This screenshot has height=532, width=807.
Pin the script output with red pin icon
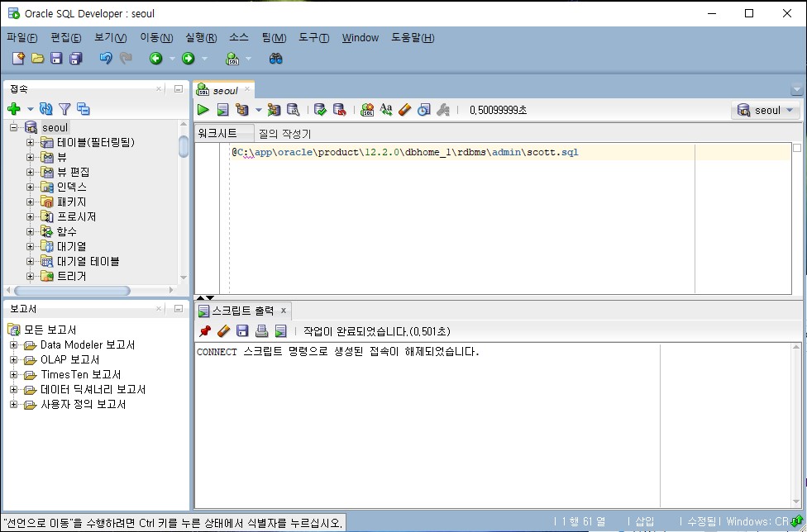click(x=205, y=331)
